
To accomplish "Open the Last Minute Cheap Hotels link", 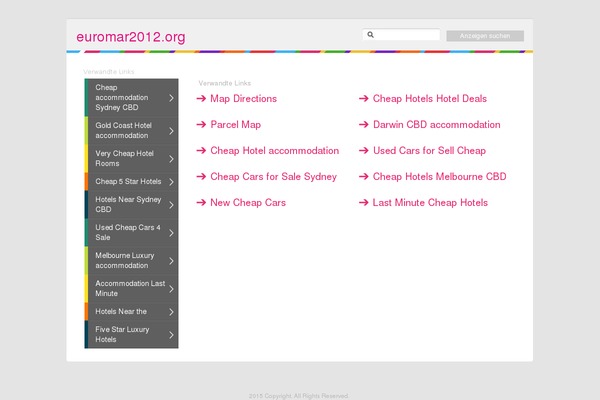I will (x=430, y=203).
